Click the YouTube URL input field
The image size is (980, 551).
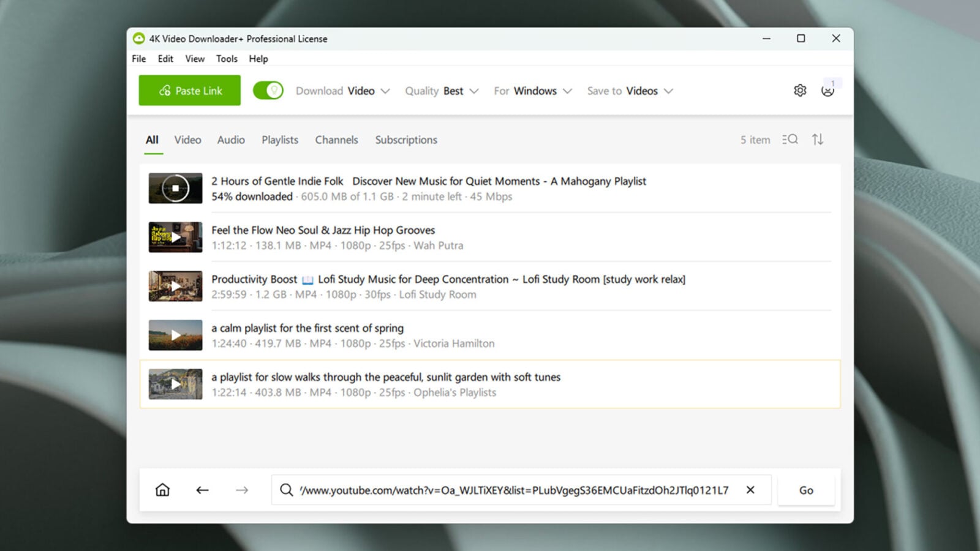point(513,490)
